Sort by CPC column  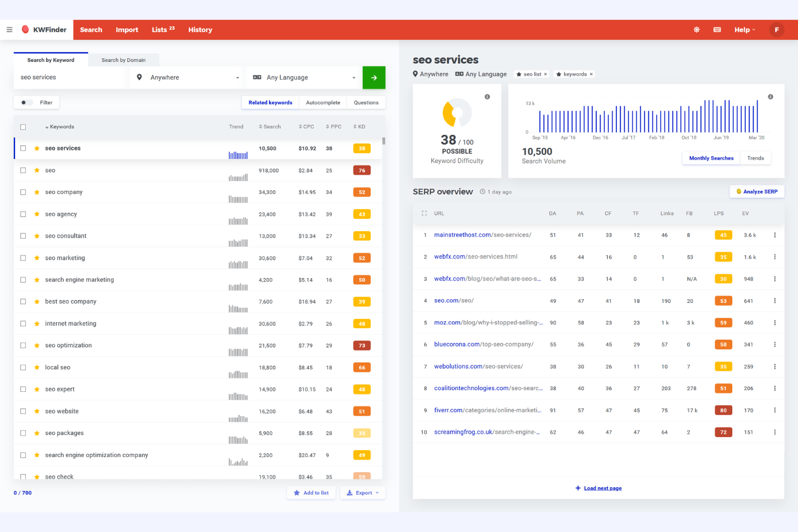306,127
